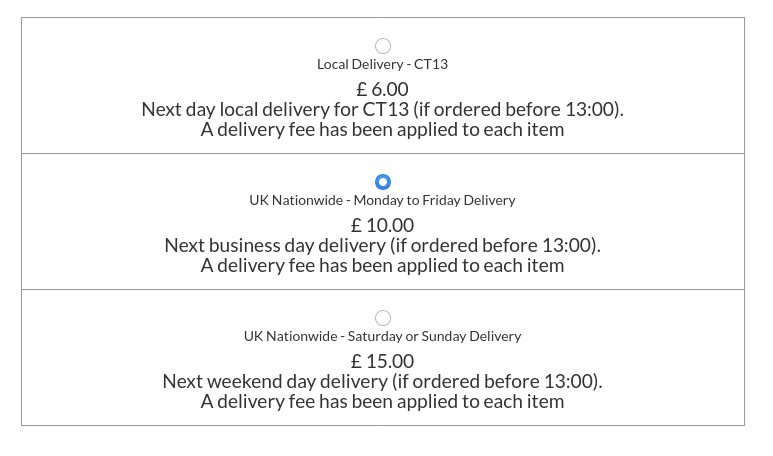
Task: Click the "Next weekend day delivery" text
Action: (274, 381)
